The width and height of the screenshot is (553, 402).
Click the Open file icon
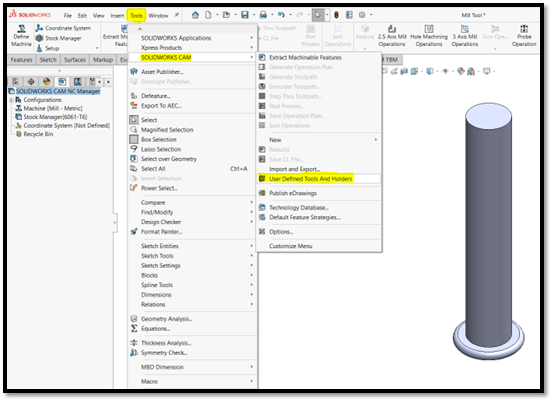[x=226, y=15]
